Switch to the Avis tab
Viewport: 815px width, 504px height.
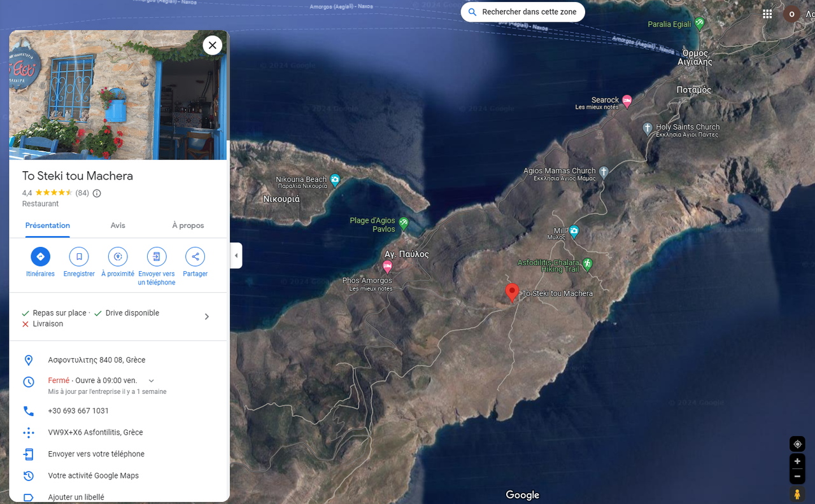coord(118,225)
